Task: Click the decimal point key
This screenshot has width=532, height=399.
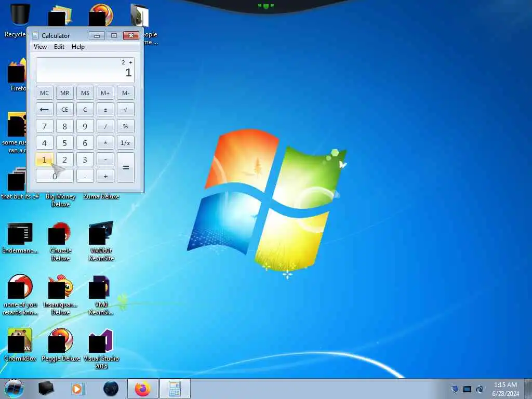Action: click(x=85, y=176)
